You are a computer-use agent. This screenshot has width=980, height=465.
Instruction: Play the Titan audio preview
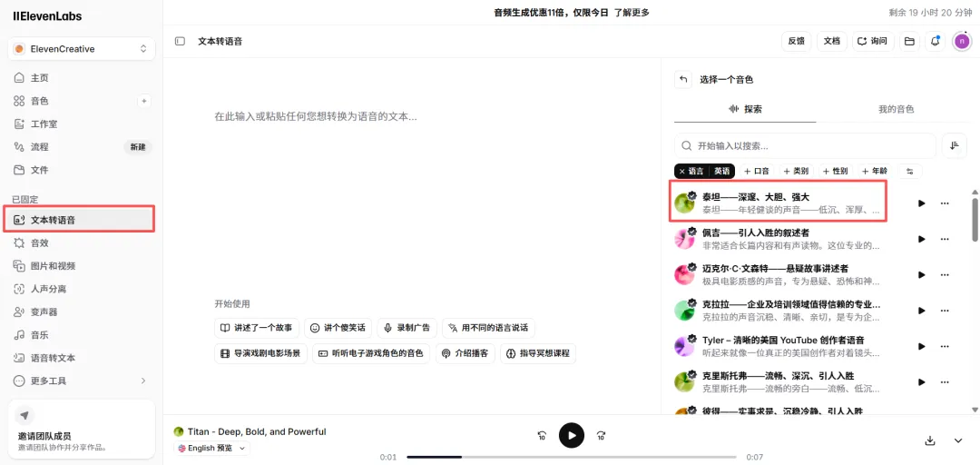[x=572, y=436]
